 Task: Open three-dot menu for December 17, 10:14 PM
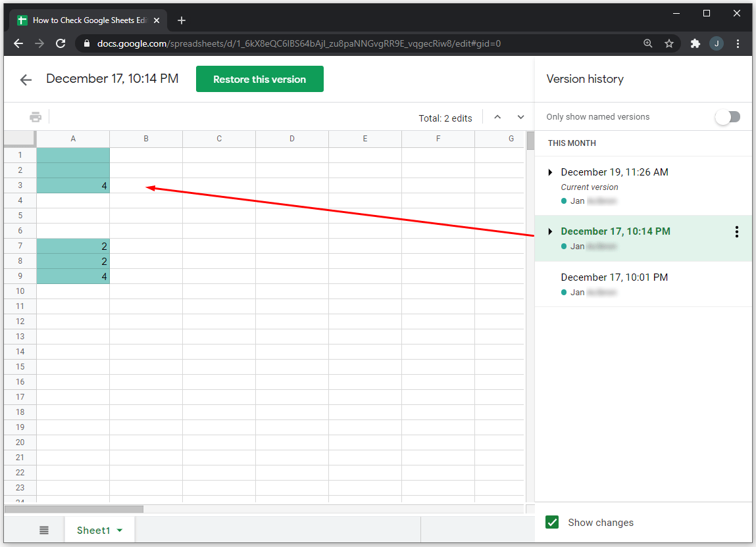(x=736, y=231)
